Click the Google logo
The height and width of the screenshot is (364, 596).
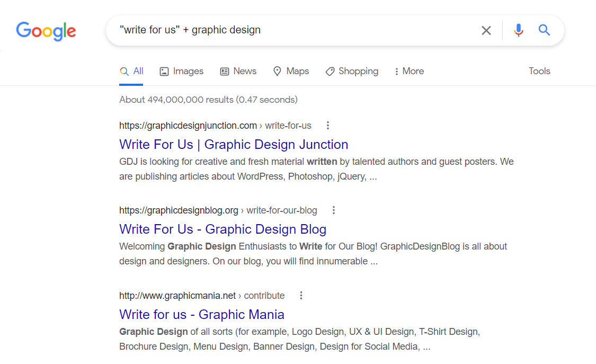(x=46, y=31)
